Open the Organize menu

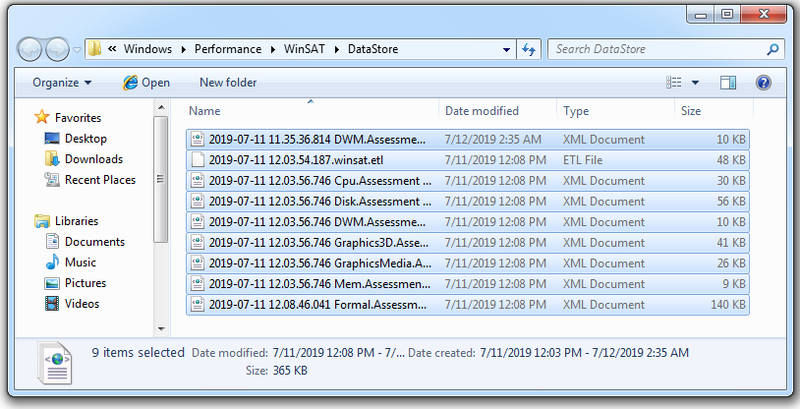pos(62,83)
